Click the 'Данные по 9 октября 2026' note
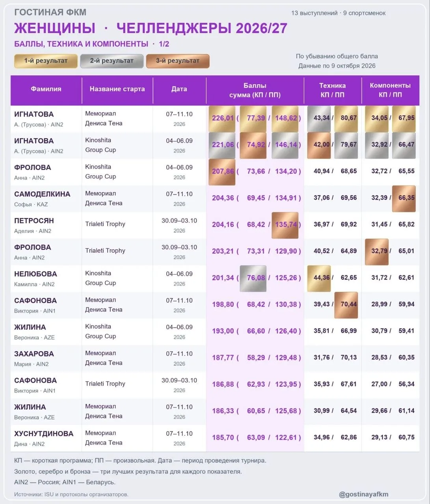Viewport: 430px width, 504px height. 337,66
